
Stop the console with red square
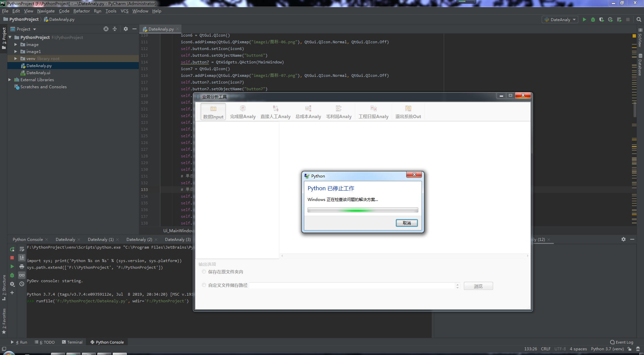pos(12,258)
